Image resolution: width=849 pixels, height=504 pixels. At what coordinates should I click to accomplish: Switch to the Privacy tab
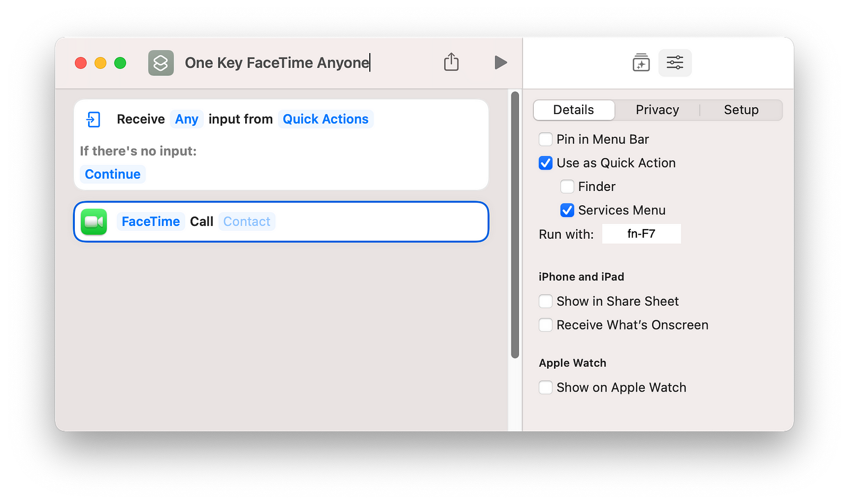tap(657, 110)
